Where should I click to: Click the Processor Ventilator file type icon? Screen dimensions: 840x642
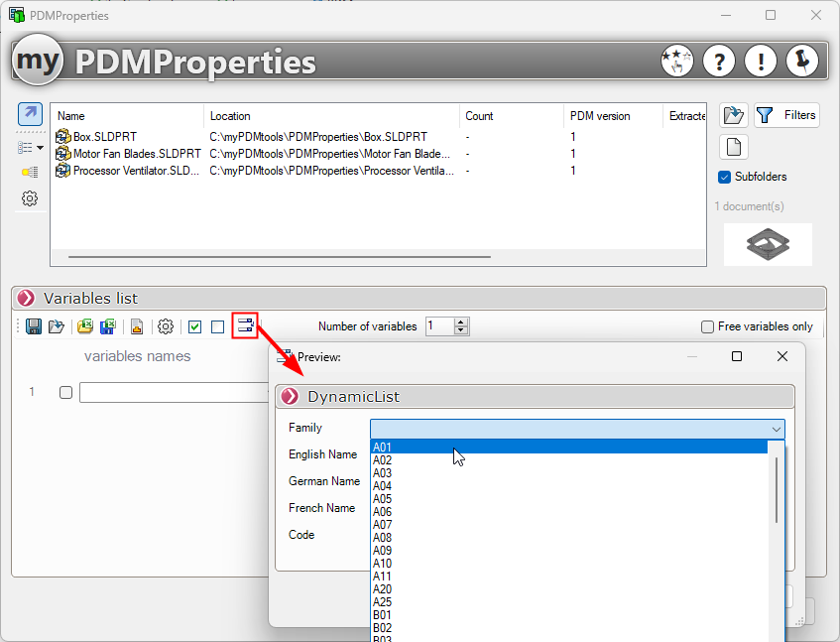click(x=62, y=171)
